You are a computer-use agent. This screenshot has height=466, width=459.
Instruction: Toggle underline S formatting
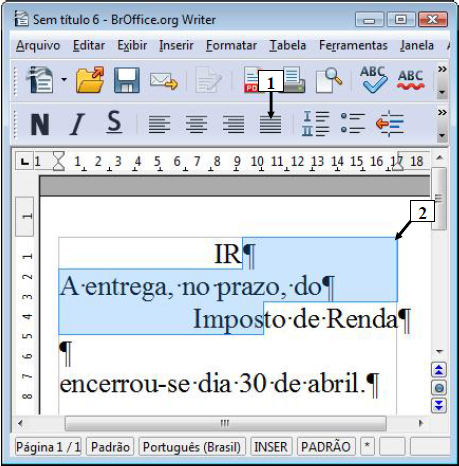114,122
